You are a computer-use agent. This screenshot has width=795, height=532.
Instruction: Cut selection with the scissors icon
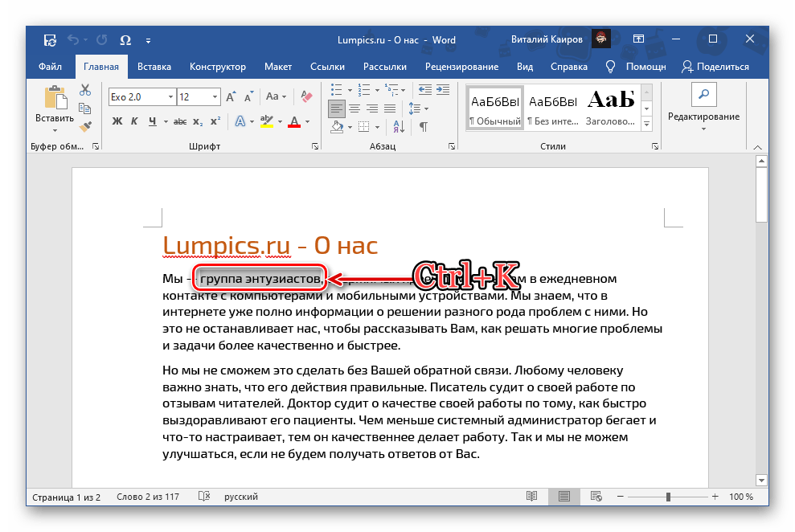pos(85,91)
